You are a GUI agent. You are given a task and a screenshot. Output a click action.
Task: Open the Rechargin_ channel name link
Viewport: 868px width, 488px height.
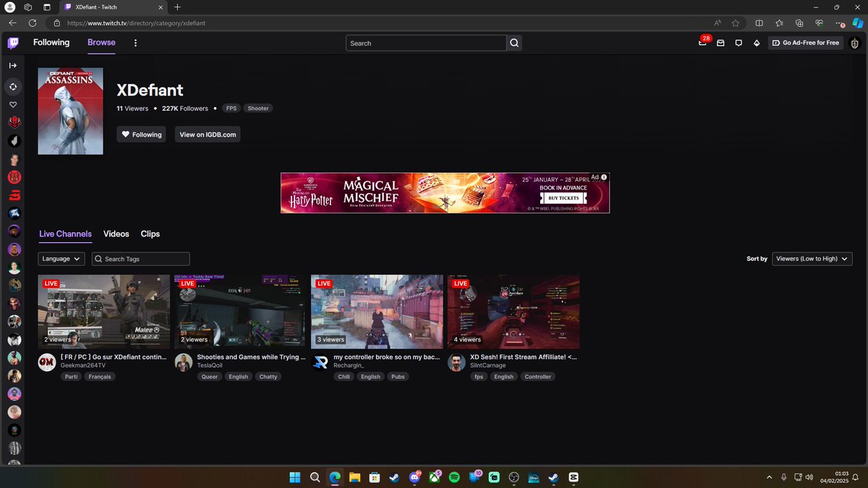(x=349, y=366)
